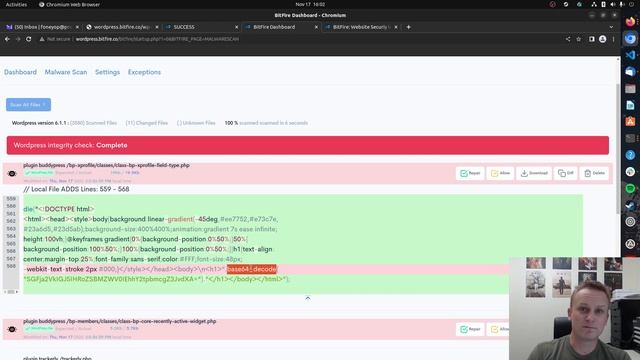Open the network status tray icon

pos(594,4)
